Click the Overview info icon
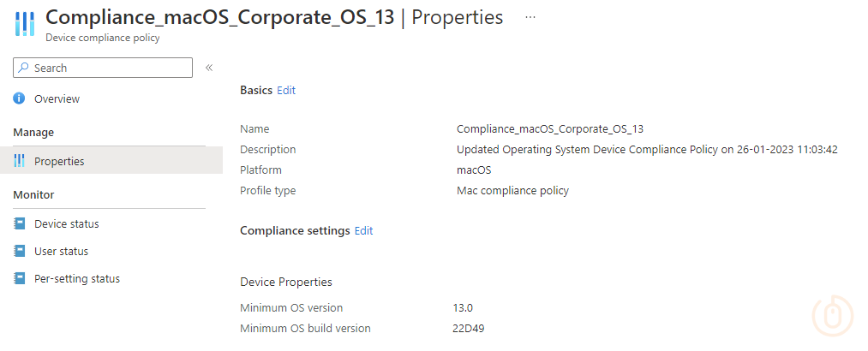868x351 pixels. pos(20,99)
